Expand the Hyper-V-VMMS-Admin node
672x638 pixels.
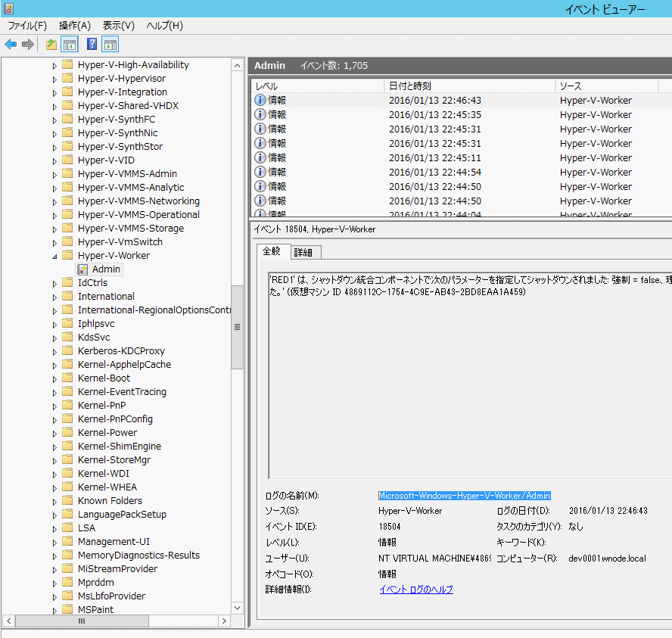(x=54, y=175)
